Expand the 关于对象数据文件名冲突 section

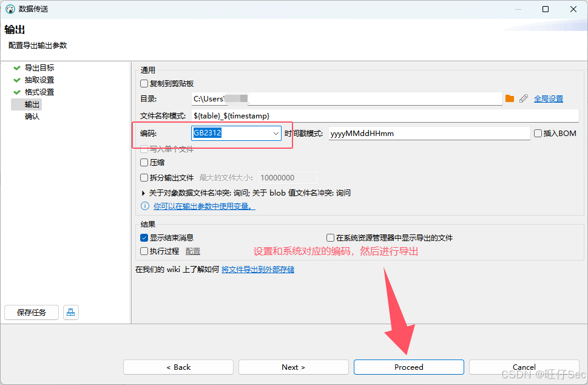[x=143, y=193]
